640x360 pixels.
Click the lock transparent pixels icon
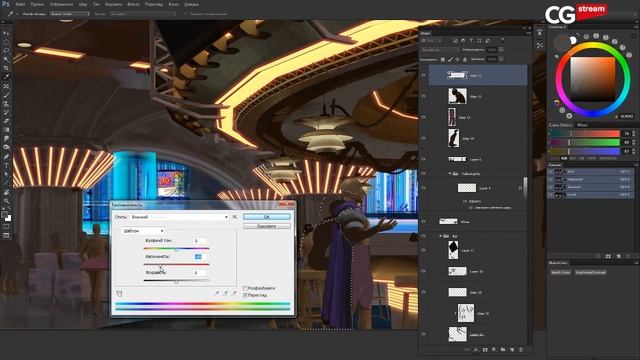[443, 60]
